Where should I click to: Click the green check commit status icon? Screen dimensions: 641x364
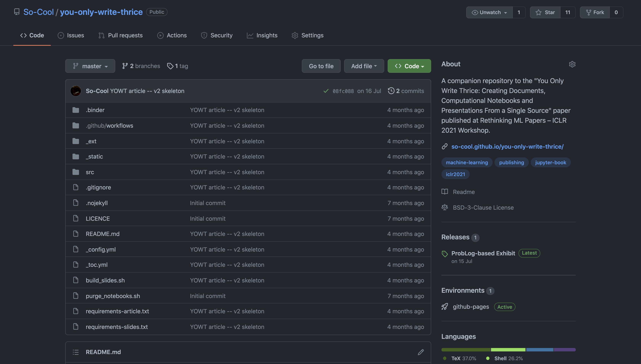326,91
